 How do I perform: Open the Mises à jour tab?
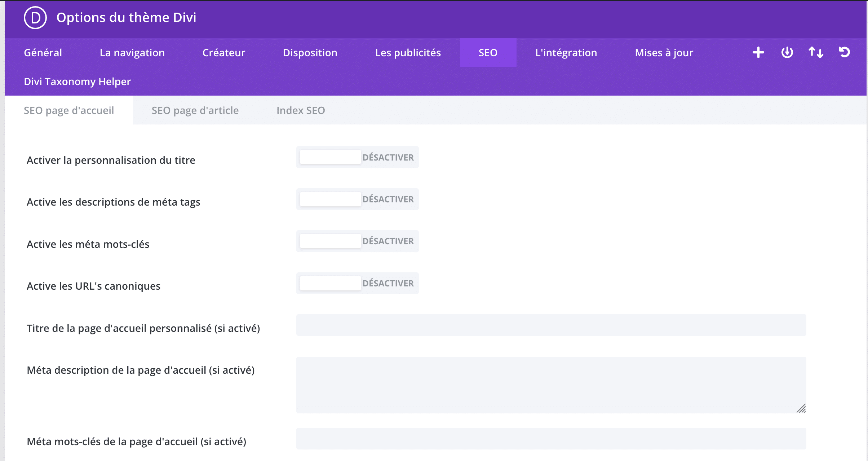pos(664,53)
